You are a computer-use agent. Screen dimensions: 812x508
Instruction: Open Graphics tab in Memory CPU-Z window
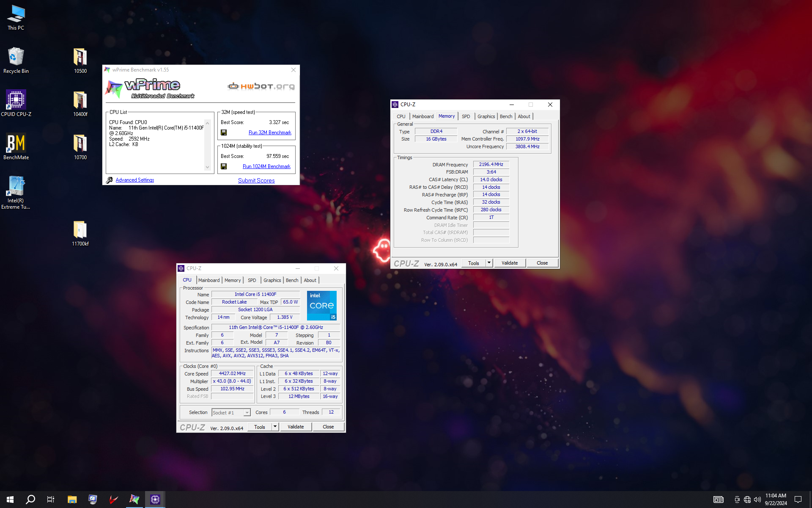(486, 116)
